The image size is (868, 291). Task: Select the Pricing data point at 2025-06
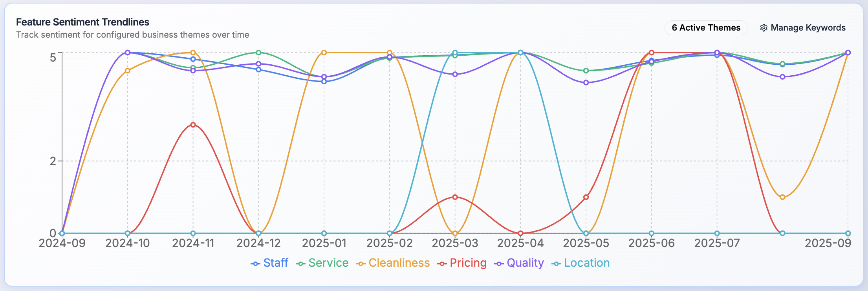pos(652,53)
